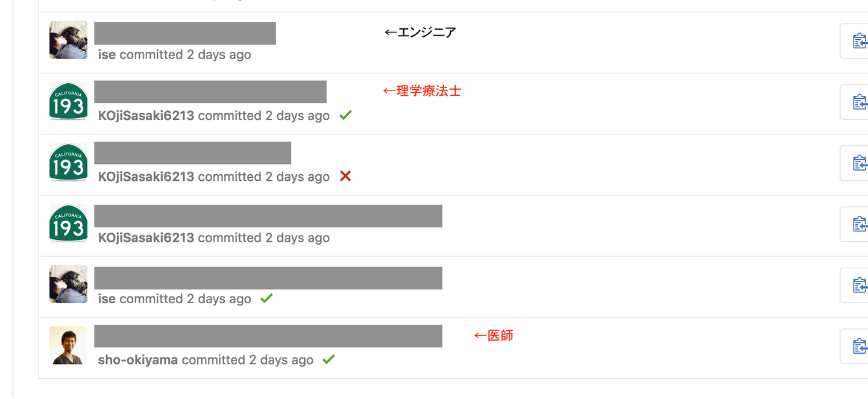Copy SHA of ise's commit with green check
Screen dimensions: 868x399
(858, 285)
